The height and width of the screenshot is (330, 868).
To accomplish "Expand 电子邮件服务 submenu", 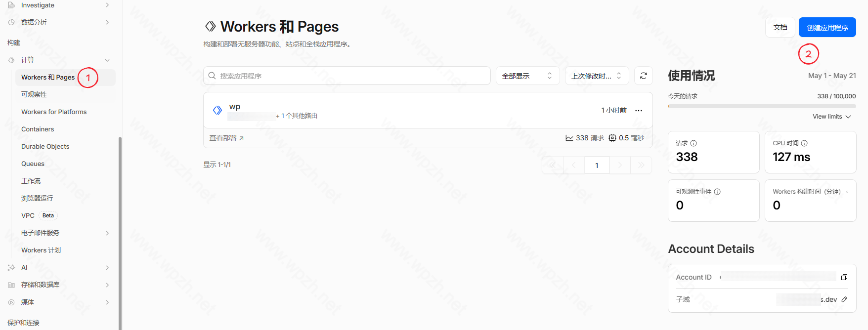I will point(107,233).
